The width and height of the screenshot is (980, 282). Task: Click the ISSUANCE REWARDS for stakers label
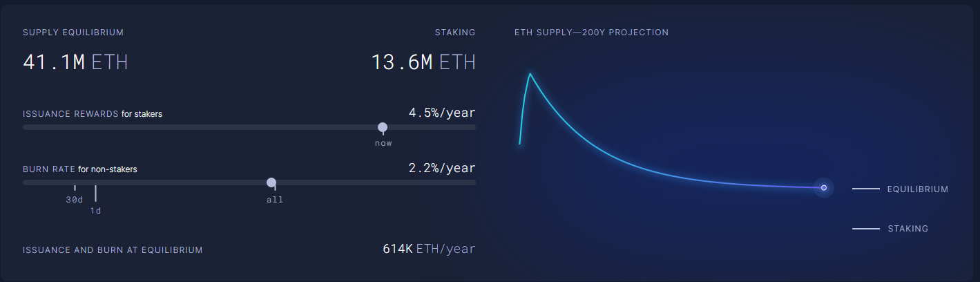click(93, 113)
